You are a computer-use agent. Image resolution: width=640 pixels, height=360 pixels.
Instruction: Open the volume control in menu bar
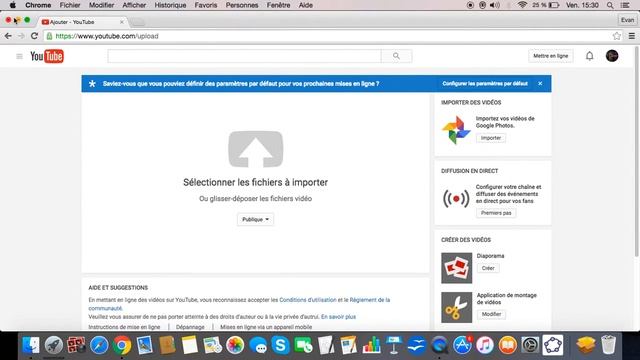[x=495, y=5]
